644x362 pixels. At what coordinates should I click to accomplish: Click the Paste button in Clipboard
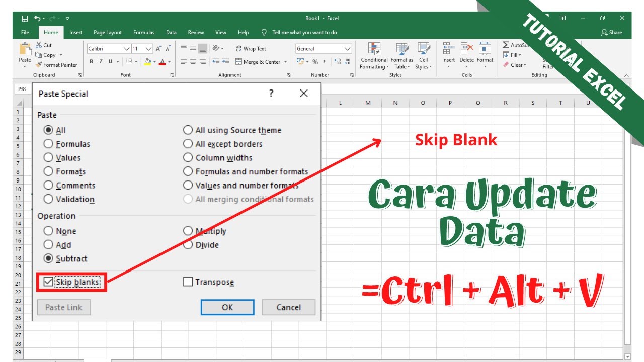tap(25, 55)
